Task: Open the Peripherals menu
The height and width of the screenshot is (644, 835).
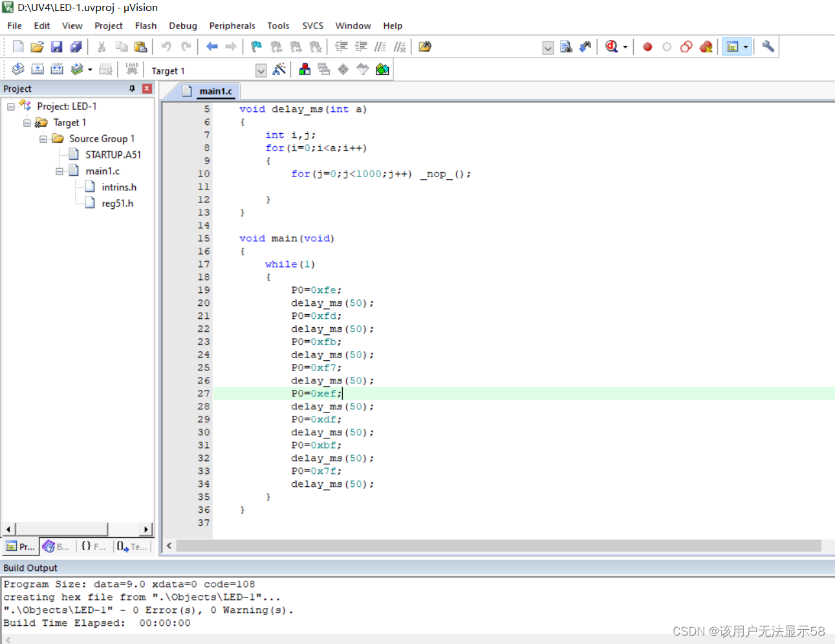Action: coord(232,26)
